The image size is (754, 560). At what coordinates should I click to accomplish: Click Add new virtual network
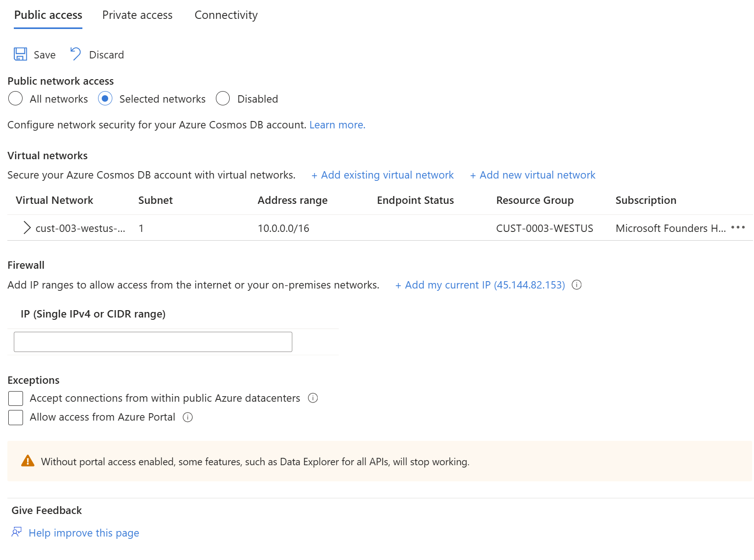click(x=533, y=175)
